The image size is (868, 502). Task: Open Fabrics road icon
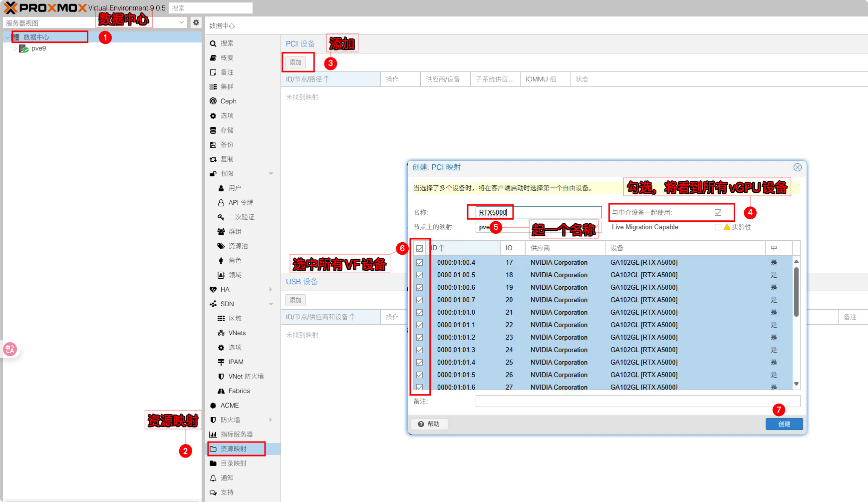(221, 391)
